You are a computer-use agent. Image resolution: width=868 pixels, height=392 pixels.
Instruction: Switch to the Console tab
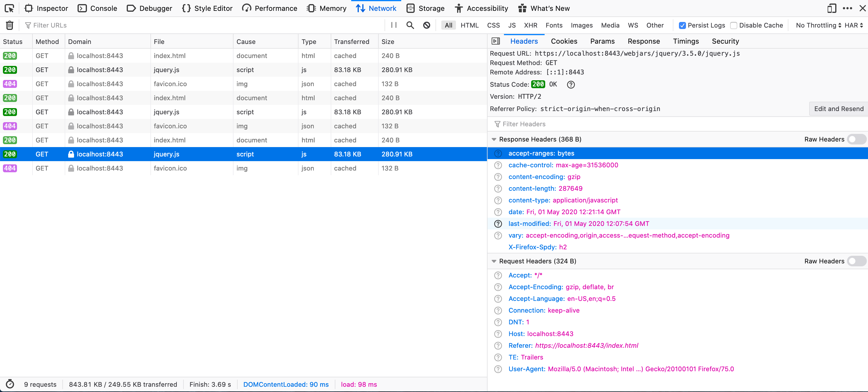[97, 8]
